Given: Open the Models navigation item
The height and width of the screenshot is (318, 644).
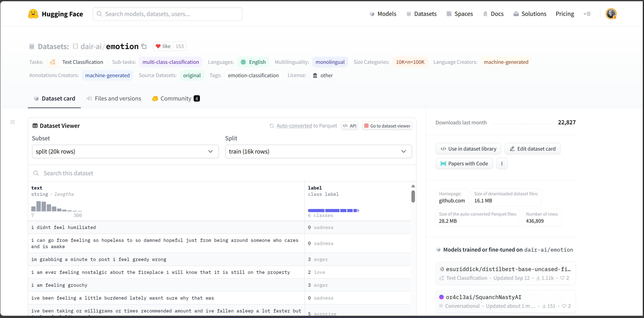Looking at the screenshot, I should 383,14.
